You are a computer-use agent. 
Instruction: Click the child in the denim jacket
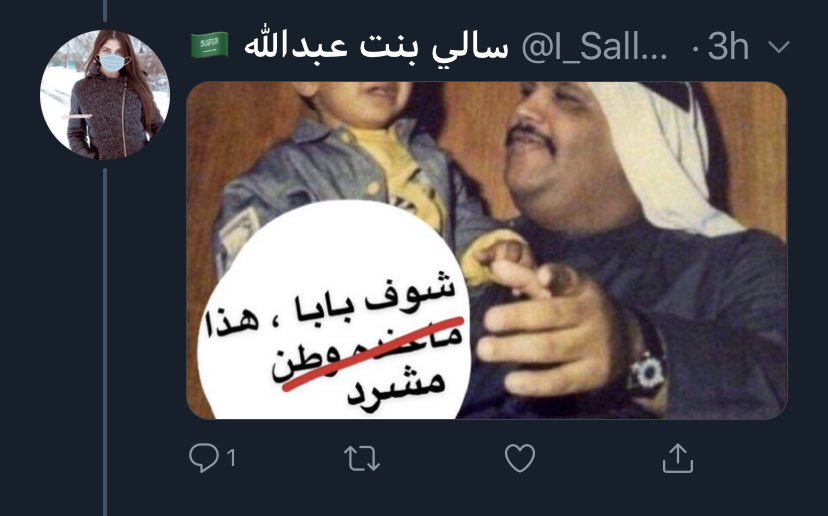[349, 174]
